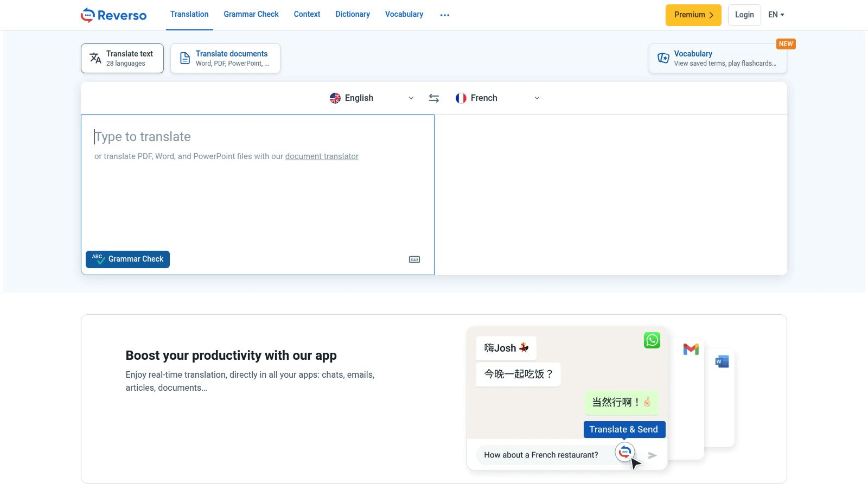The image size is (868, 489).
Task: Open the Translation tab
Action: pyautogui.click(x=189, y=15)
